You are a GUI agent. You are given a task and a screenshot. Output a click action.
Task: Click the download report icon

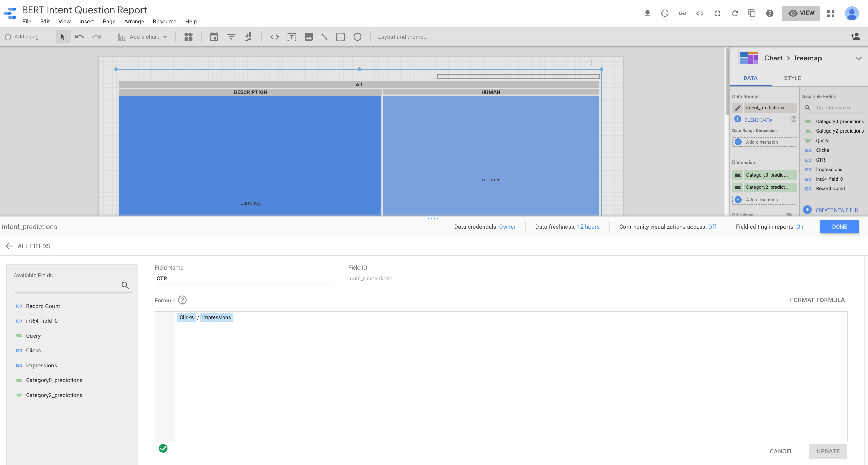point(647,13)
